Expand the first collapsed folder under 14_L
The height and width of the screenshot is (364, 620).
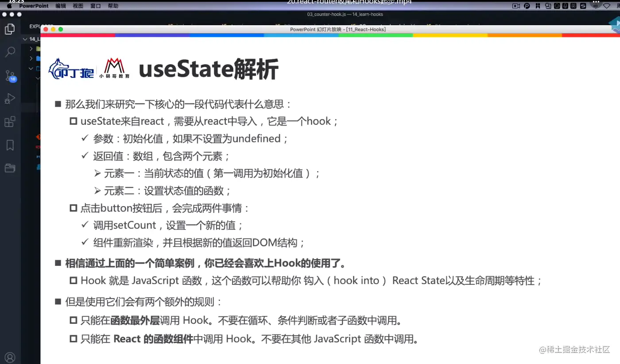pyautogui.click(x=31, y=49)
